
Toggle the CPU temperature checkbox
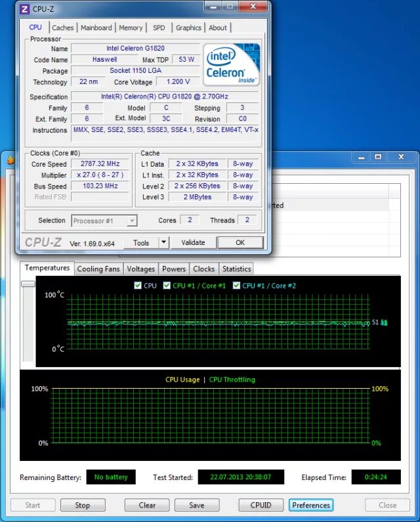click(x=138, y=286)
